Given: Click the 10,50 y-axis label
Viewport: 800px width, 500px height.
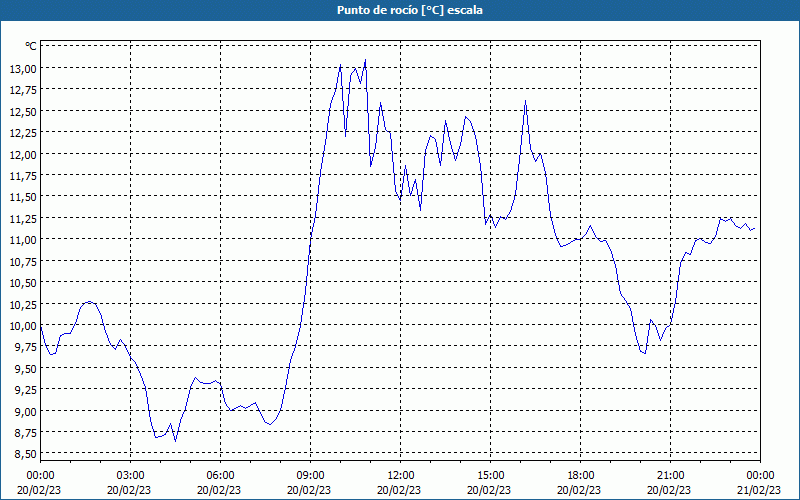Looking at the screenshot, I should pyautogui.click(x=23, y=283).
